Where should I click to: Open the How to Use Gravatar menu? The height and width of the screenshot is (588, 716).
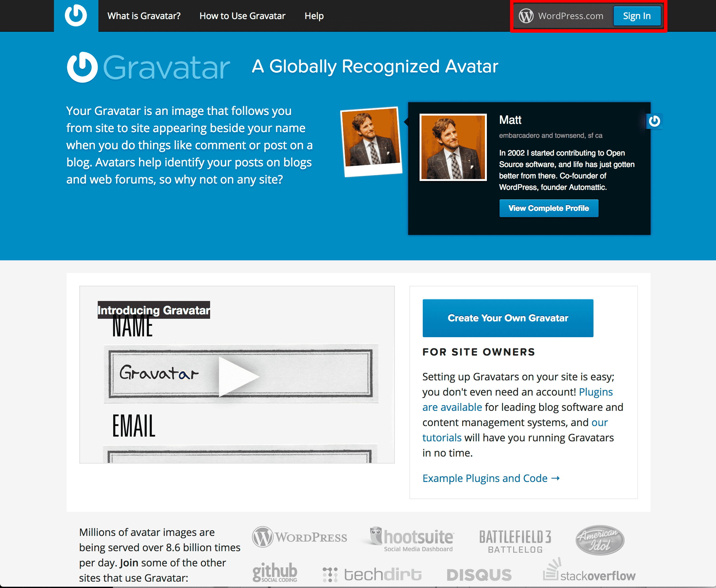point(242,16)
